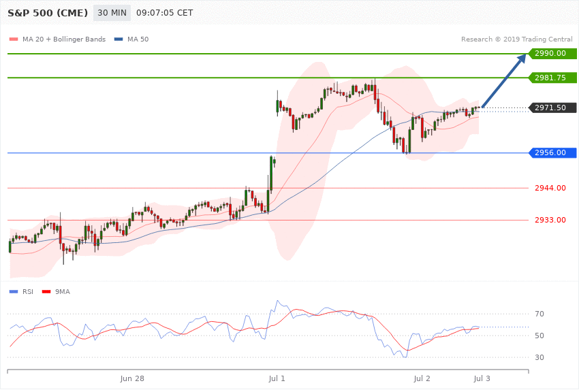Click the Jun 28 date axis label

tap(132, 378)
